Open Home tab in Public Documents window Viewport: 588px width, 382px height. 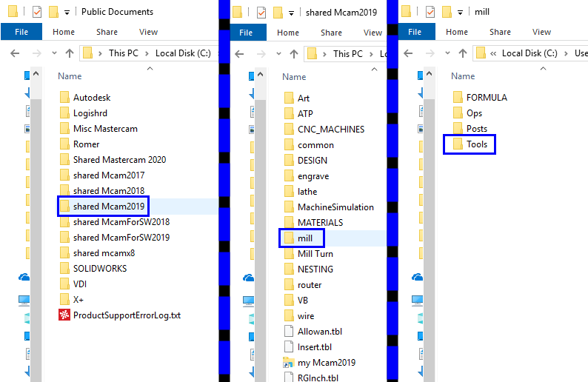click(x=64, y=32)
